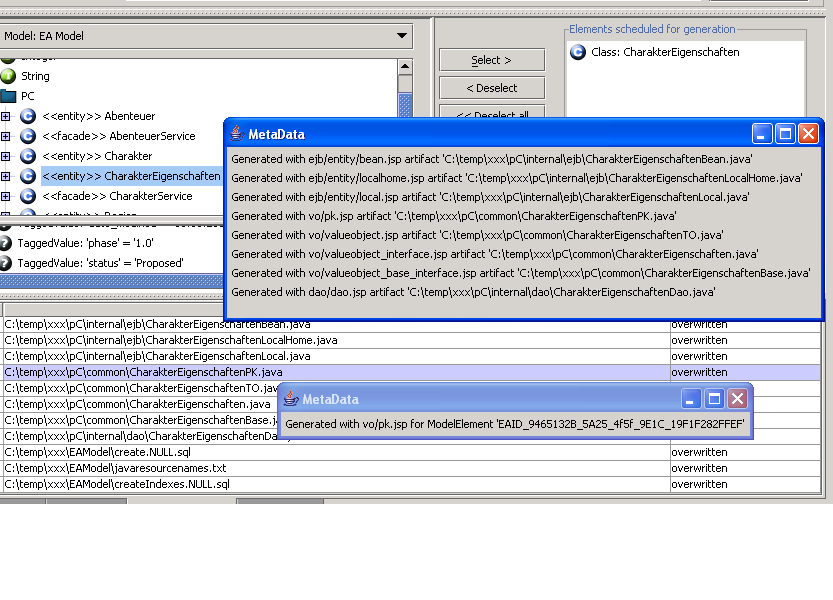The height and width of the screenshot is (600, 833).
Task: Select the <<facade>> AbenteuerService tree item
Action: click(x=119, y=136)
